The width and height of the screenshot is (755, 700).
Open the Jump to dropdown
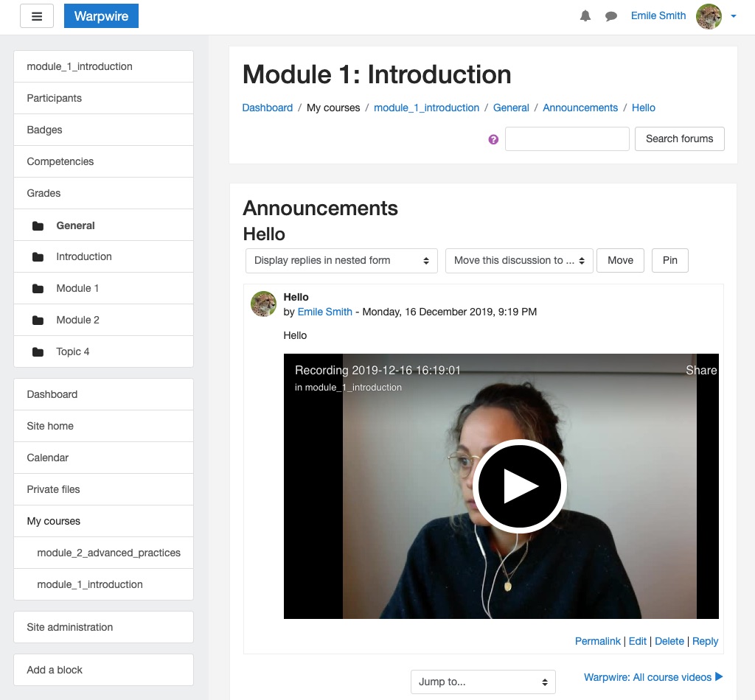[483, 682]
